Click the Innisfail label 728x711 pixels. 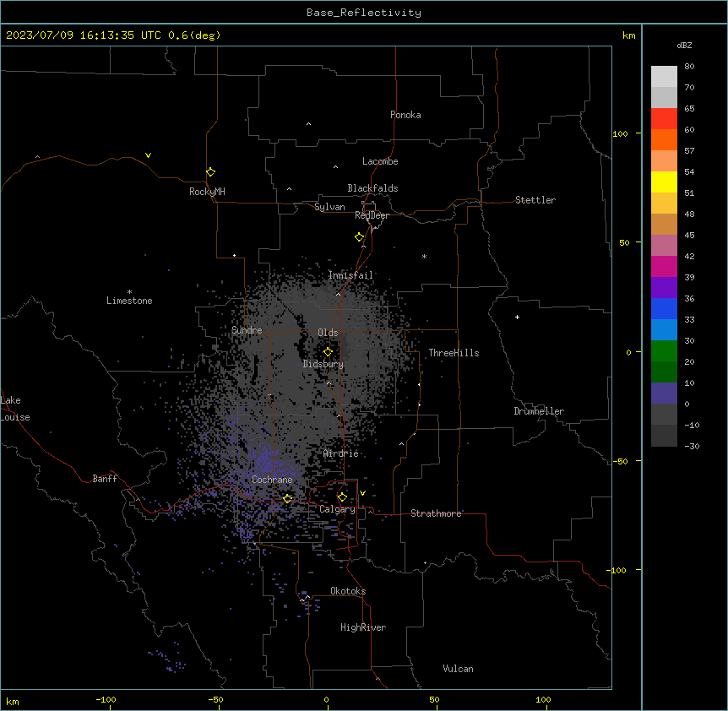tap(350, 275)
